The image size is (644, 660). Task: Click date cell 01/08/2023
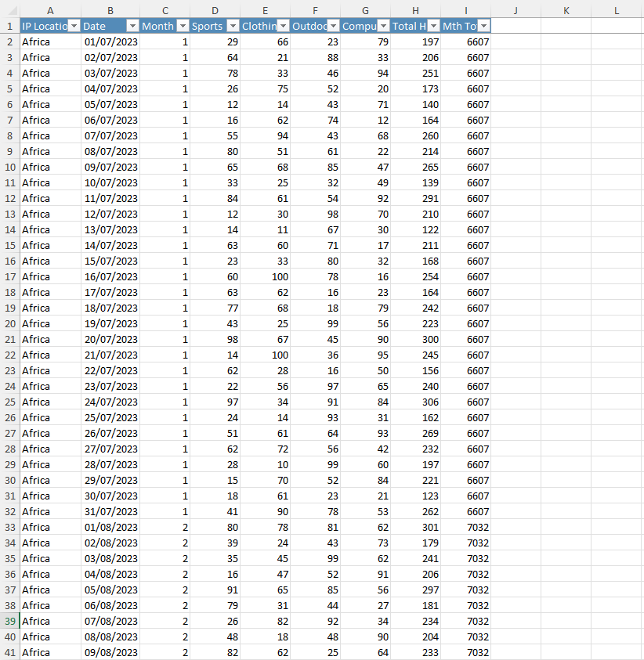point(110,528)
